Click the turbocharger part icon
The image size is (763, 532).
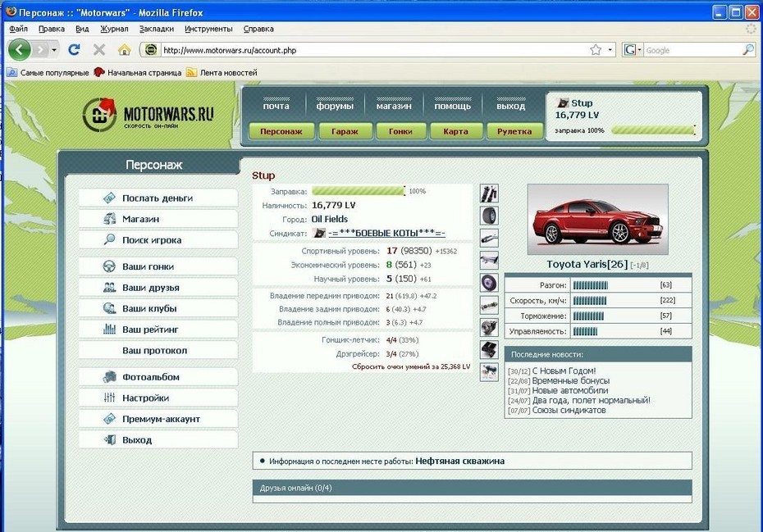[489, 328]
